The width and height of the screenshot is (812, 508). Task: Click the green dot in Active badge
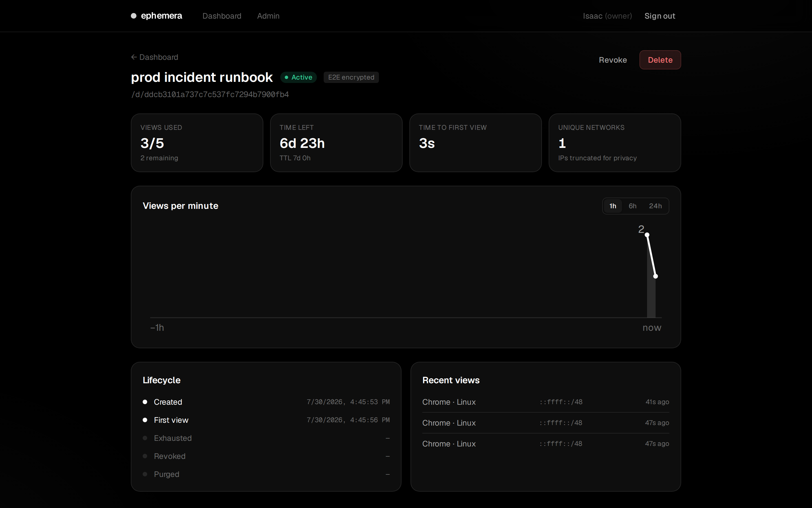coord(286,77)
